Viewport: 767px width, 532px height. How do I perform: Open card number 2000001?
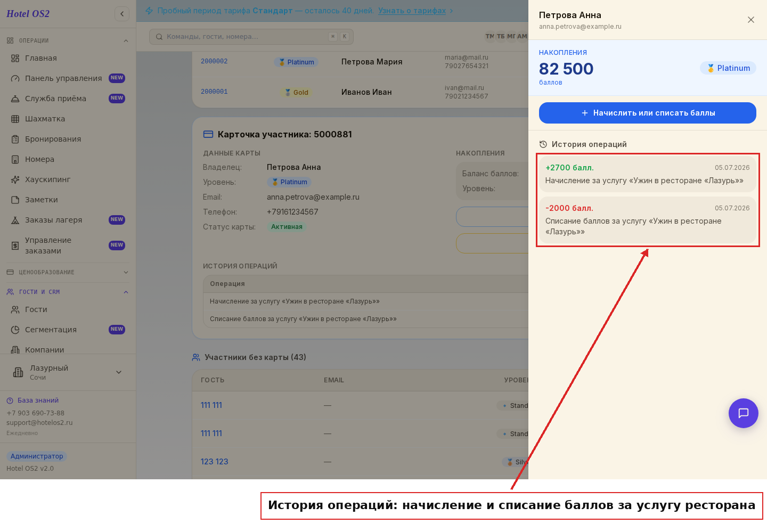[x=214, y=92]
